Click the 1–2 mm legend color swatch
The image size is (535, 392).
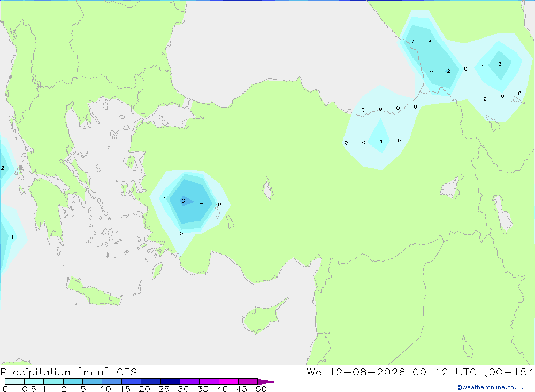(x=53, y=381)
